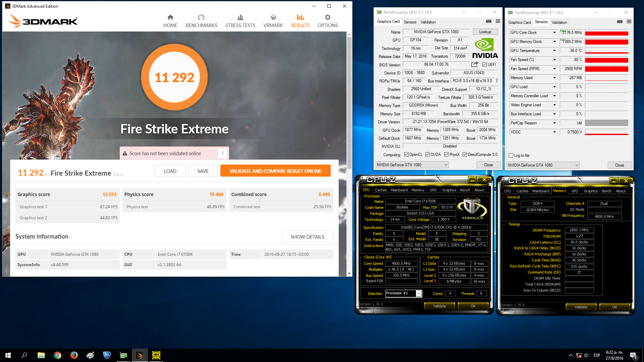The height and width of the screenshot is (362, 644).
Task: Click Lookup button in GPU-Z
Action: coord(485,32)
